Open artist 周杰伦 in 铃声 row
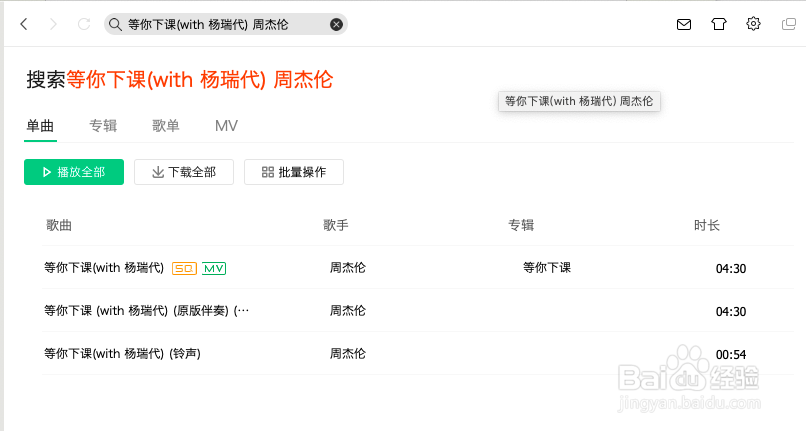Image resolution: width=806 pixels, height=431 pixels. pyautogui.click(x=347, y=354)
